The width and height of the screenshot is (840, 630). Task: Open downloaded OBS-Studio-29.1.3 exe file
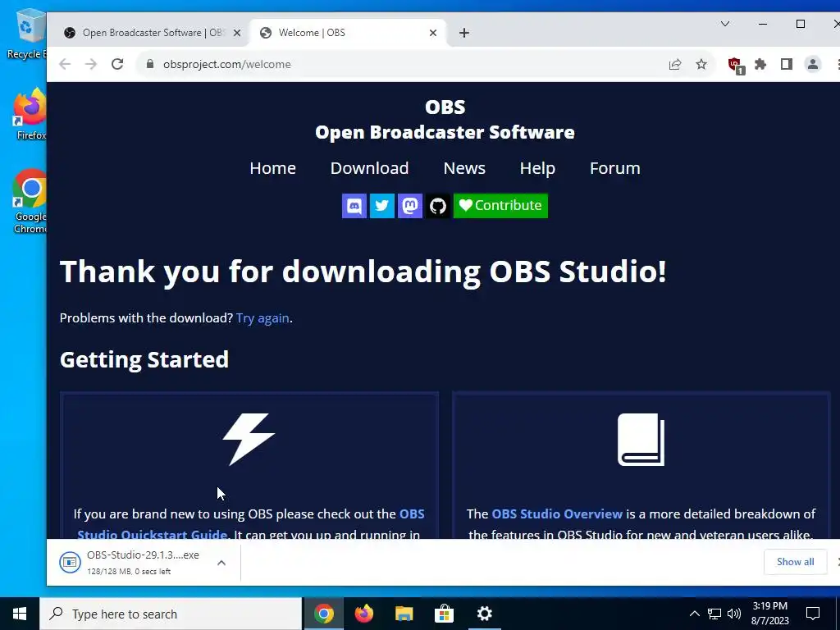pos(130,563)
